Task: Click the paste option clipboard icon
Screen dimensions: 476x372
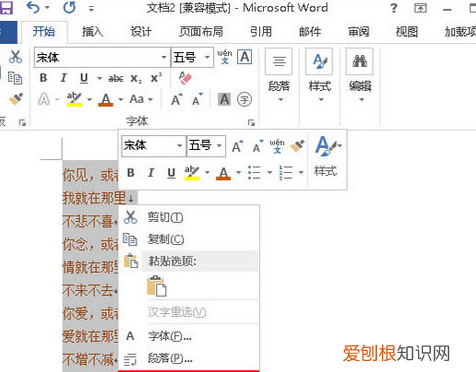Action: (x=156, y=286)
